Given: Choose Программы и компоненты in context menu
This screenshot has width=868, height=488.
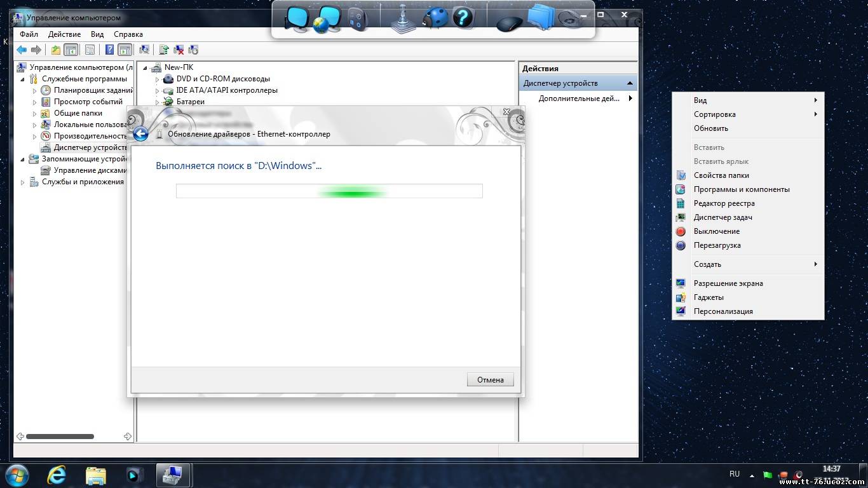Looking at the screenshot, I should (x=749, y=189).
